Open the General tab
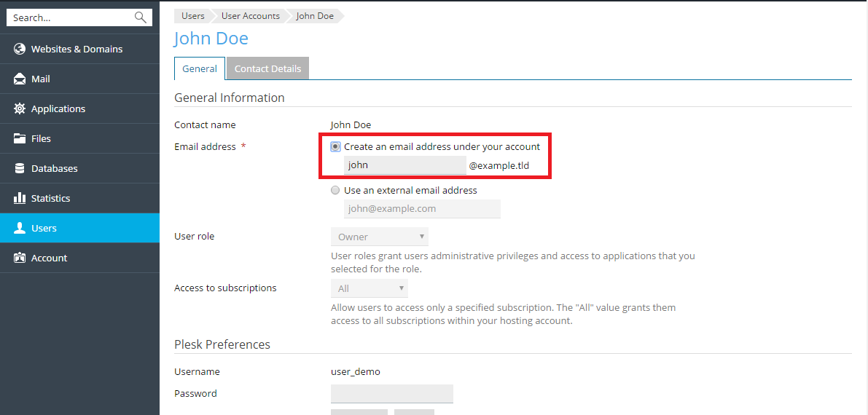 [x=200, y=68]
